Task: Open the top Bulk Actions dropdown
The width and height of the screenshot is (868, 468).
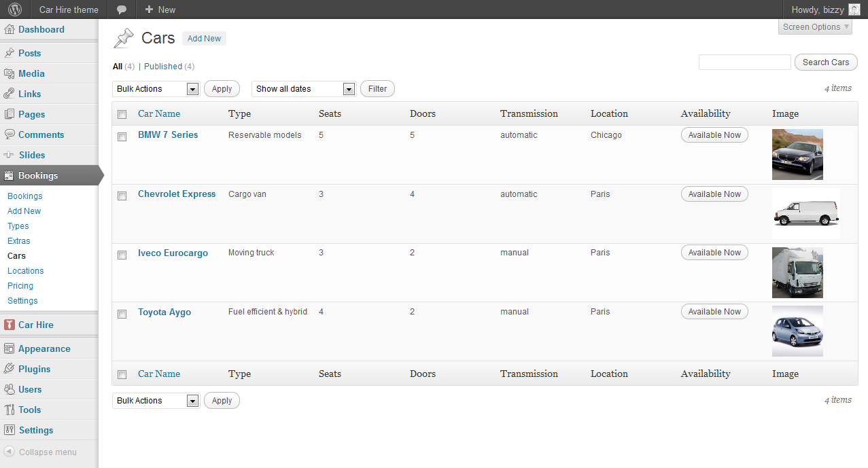Action: point(156,89)
